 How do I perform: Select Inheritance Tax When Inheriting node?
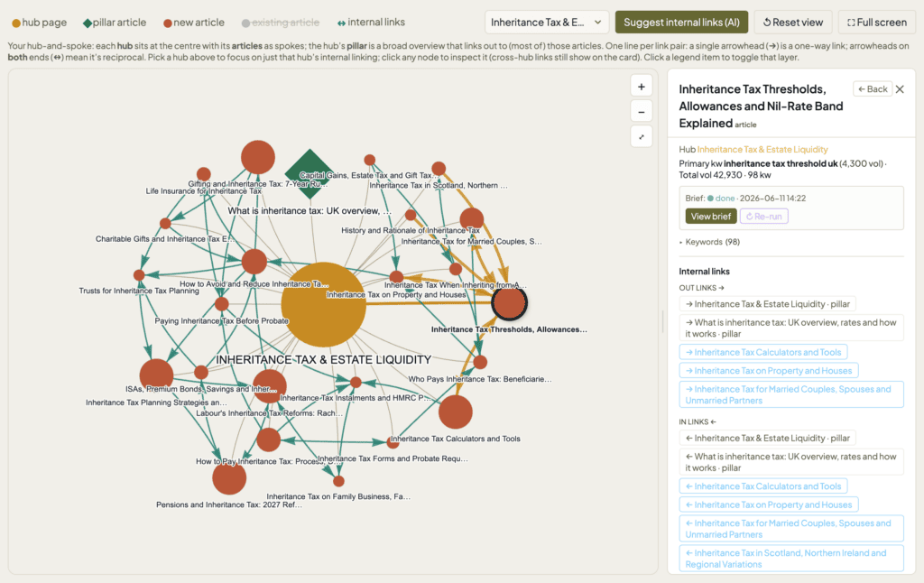(x=456, y=269)
